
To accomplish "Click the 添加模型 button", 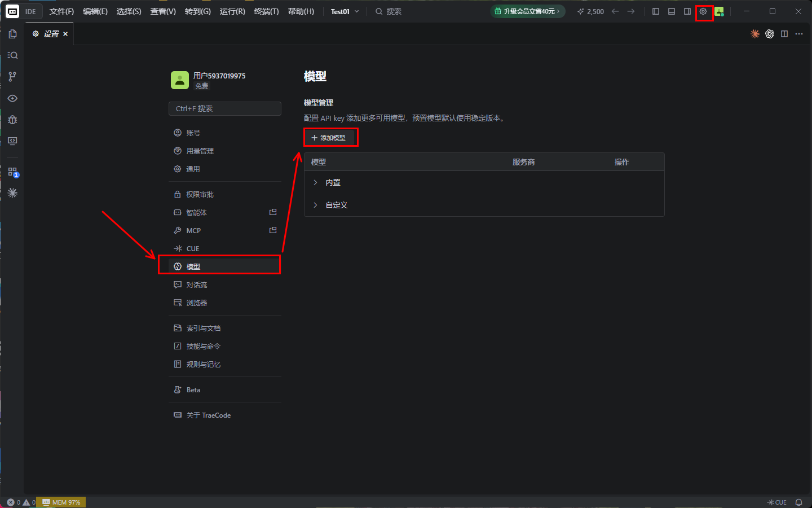I will (x=329, y=138).
